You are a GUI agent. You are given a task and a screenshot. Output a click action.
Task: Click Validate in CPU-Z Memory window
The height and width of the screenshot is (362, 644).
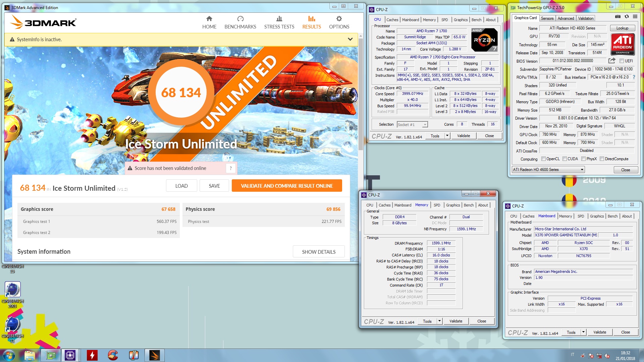[456, 321]
